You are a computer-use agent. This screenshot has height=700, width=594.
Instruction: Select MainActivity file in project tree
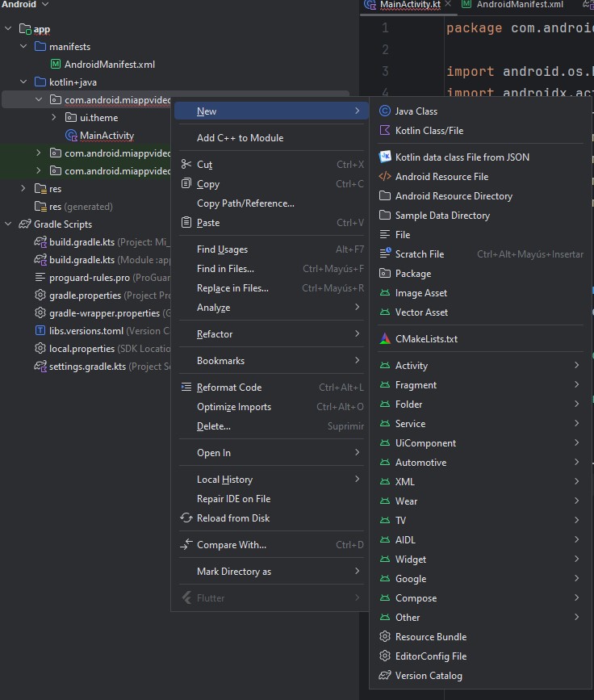[107, 136]
